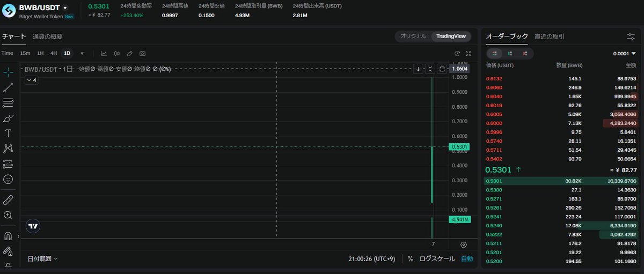This screenshot has width=644, height=274.
Task: Select the text annotation tool
Action: click(8, 133)
